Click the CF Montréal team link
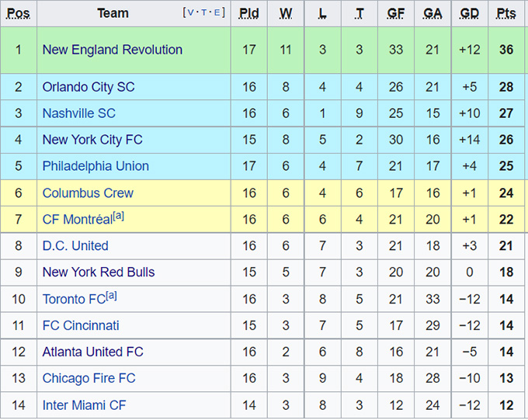Viewport: 528px width, 420px height. 77,220
